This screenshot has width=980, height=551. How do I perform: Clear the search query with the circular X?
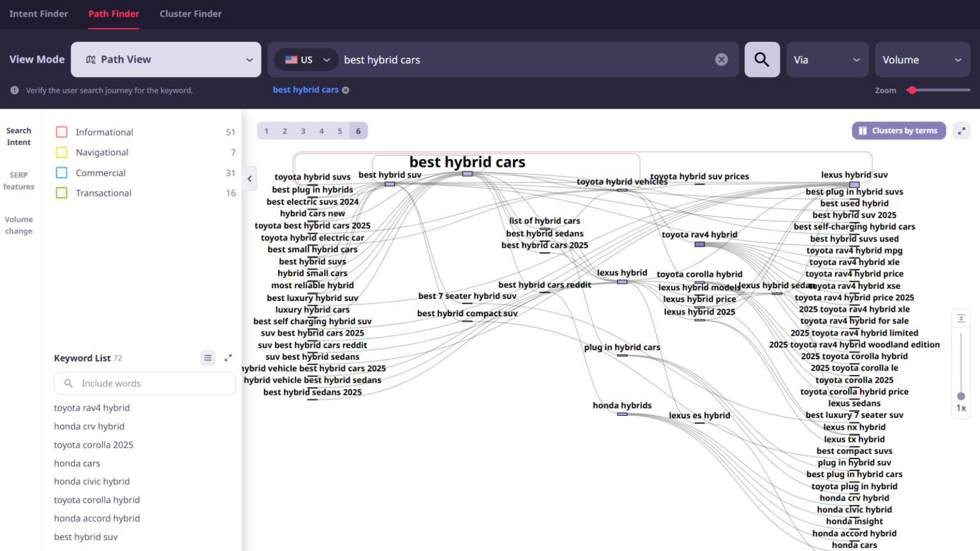click(722, 59)
